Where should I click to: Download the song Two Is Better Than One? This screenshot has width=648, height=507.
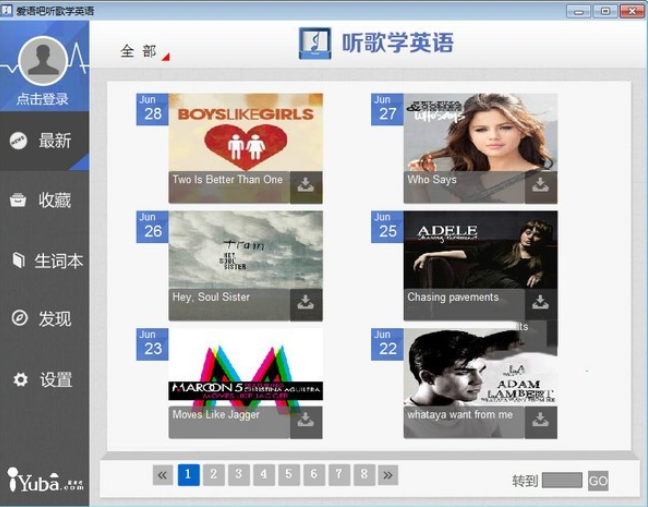click(306, 187)
